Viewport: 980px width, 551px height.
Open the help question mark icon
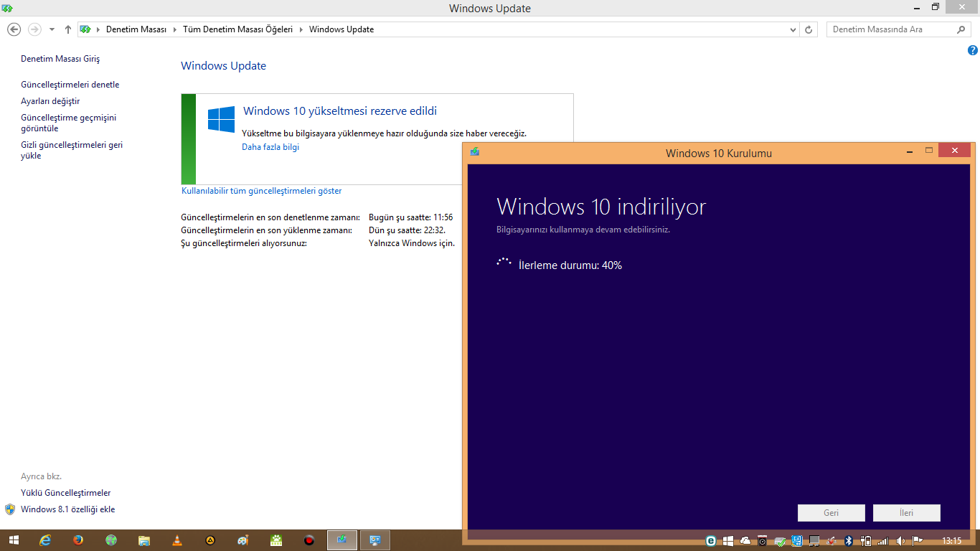pyautogui.click(x=973, y=50)
